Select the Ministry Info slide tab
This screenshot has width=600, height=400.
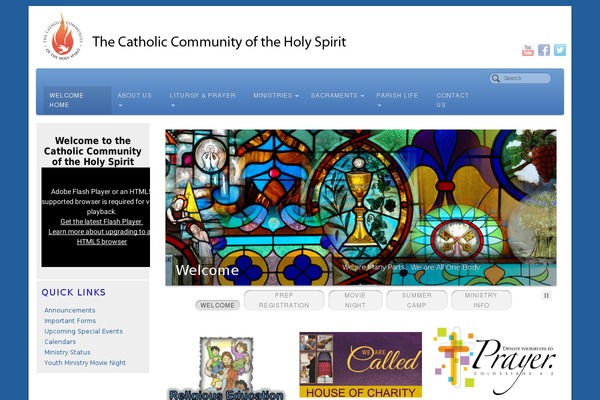481,300
